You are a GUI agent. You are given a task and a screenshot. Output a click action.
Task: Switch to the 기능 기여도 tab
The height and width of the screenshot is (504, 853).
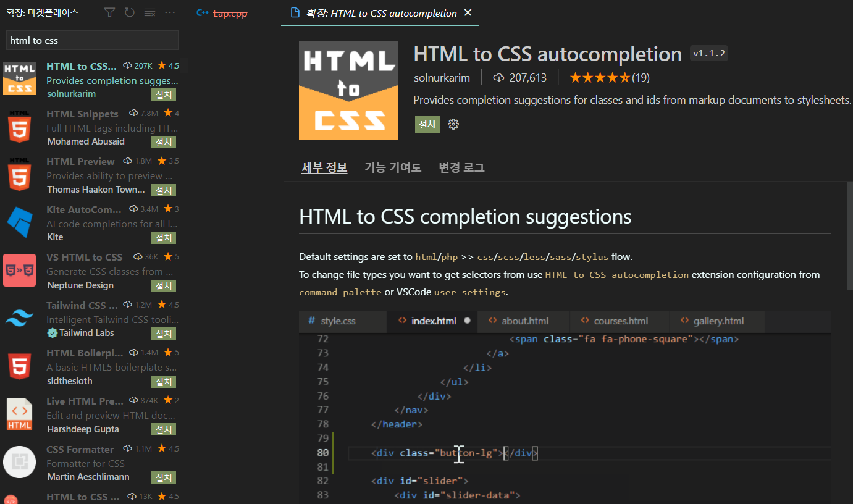[393, 167]
